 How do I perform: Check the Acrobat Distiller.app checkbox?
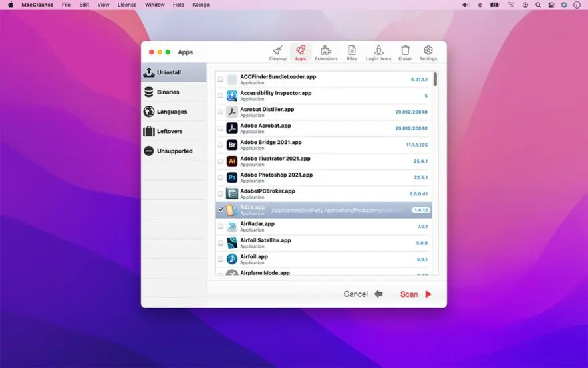pyautogui.click(x=220, y=112)
